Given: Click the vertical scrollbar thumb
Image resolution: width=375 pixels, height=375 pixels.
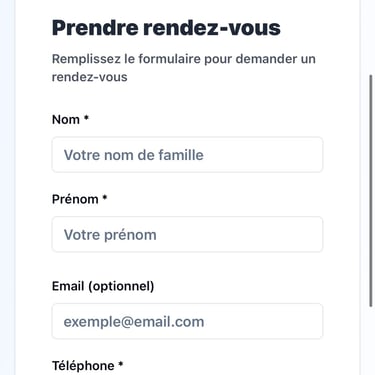Looking at the screenshot, I should [371, 191].
